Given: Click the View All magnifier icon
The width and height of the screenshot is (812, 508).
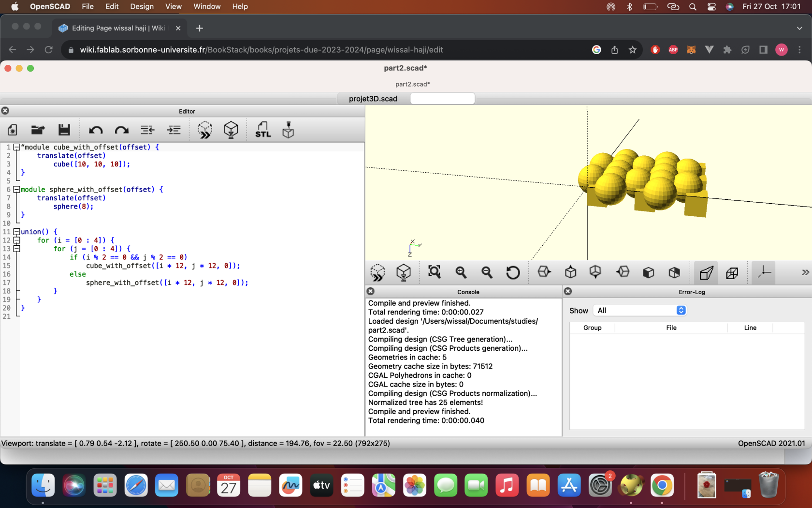Looking at the screenshot, I should pyautogui.click(x=435, y=272).
